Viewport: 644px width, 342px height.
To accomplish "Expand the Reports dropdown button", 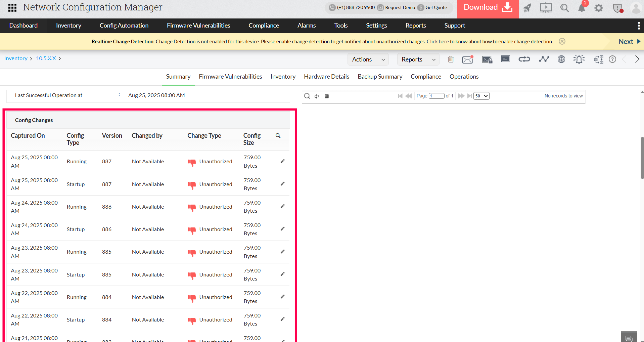I will (418, 59).
